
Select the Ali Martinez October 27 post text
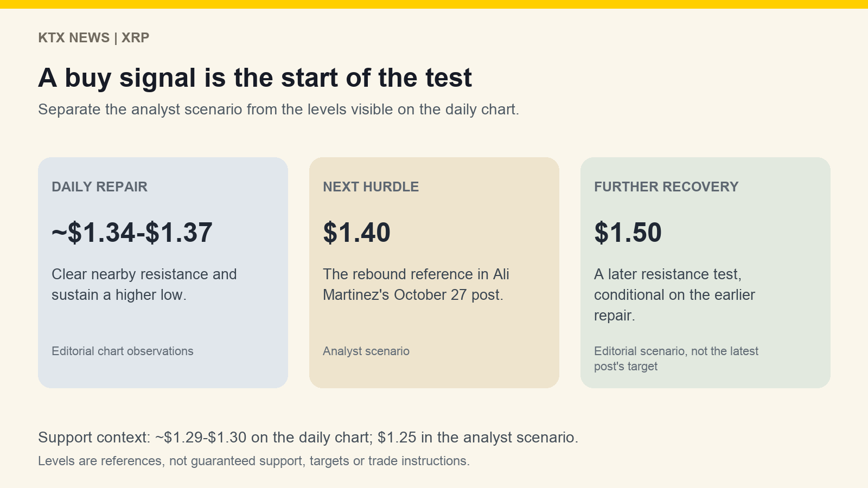click(x=416, y=285)
